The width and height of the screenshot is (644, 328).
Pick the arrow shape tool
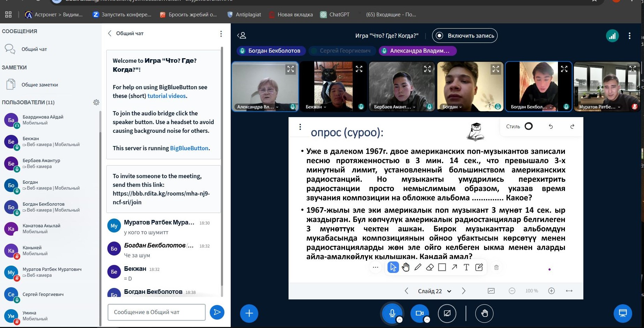click(454, 267)
